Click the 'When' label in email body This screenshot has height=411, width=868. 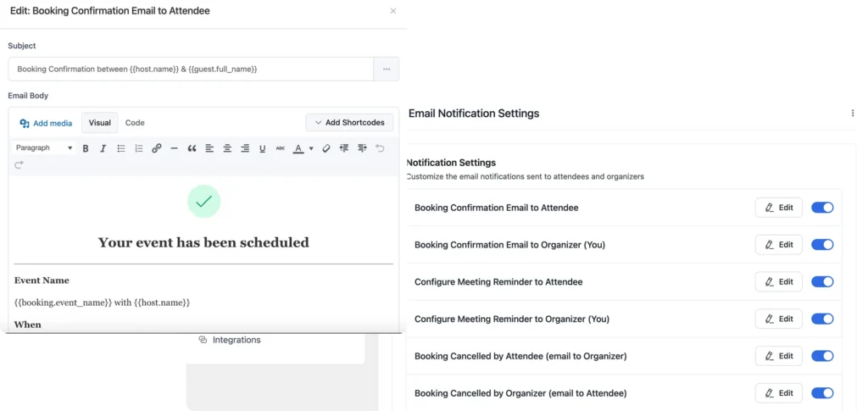pyautogui.click(x=28, y=325)
